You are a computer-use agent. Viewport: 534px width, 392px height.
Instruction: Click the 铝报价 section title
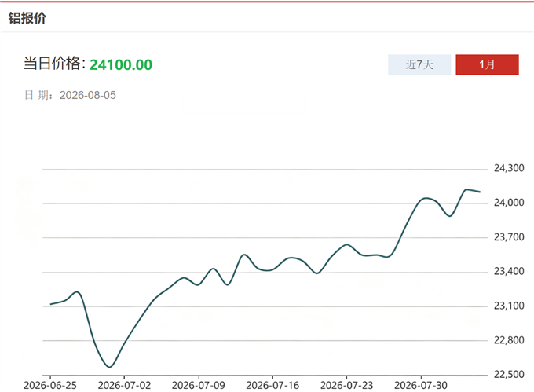27,18
